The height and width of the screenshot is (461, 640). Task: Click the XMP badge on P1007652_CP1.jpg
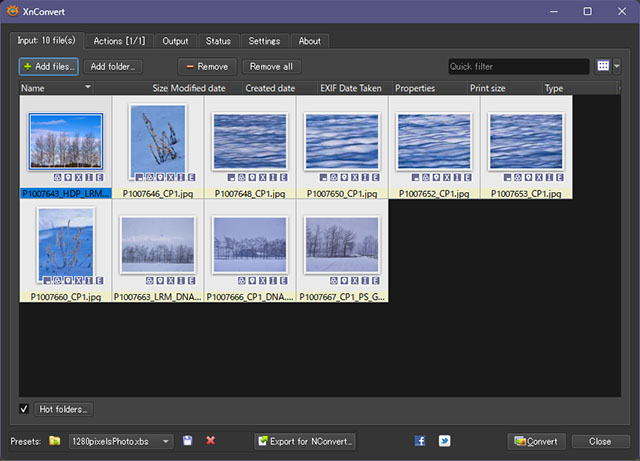[x=447, y=177]
